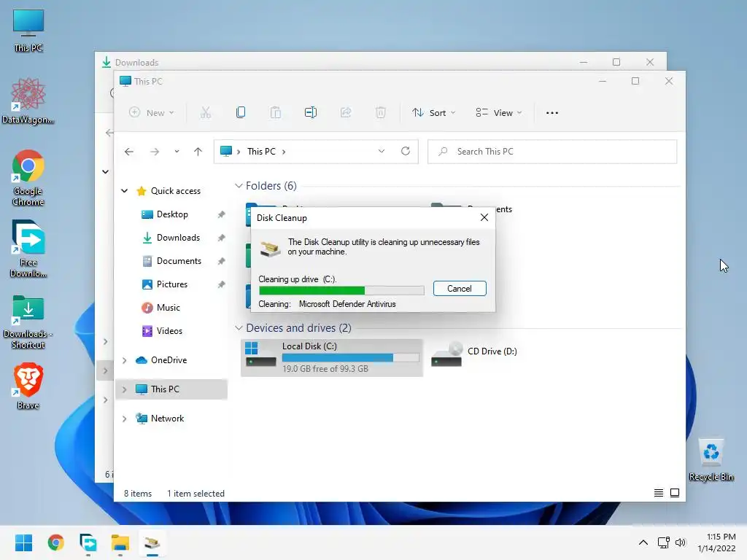This screenshot has height=560, width=747.
Task: Click This PC in the address bar
Action: click(x=261, y=152)
